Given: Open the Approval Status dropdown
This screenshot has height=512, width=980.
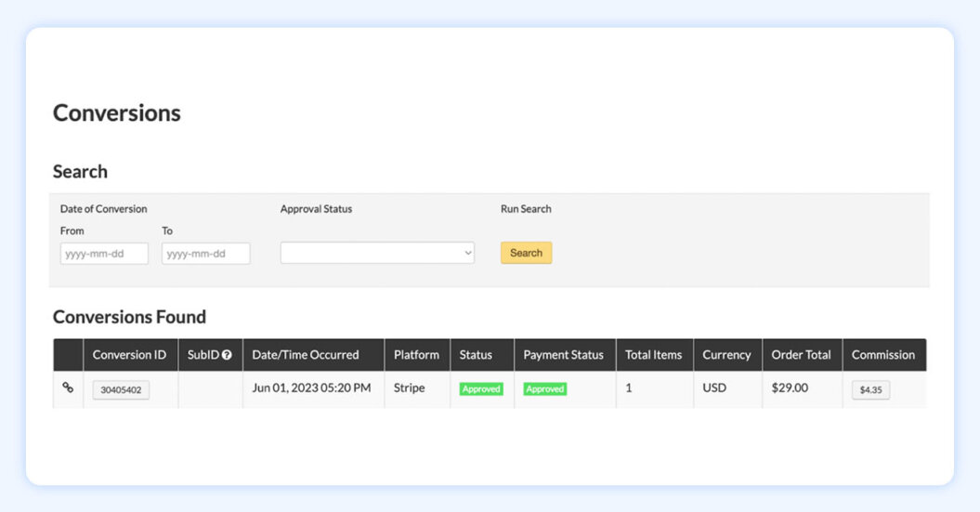Looking at the screenshot, I should [x=377, y=253].
